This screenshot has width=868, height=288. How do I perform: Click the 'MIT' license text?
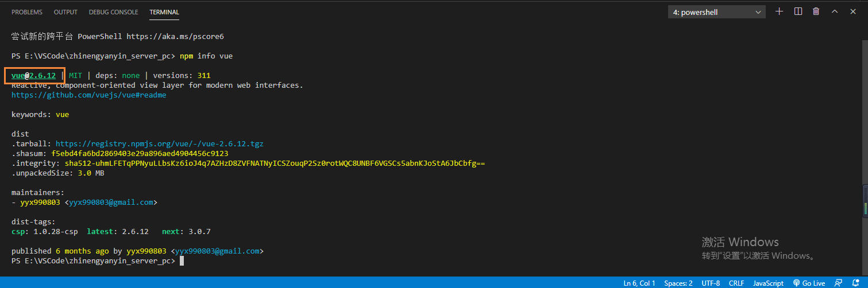(75, 75)
